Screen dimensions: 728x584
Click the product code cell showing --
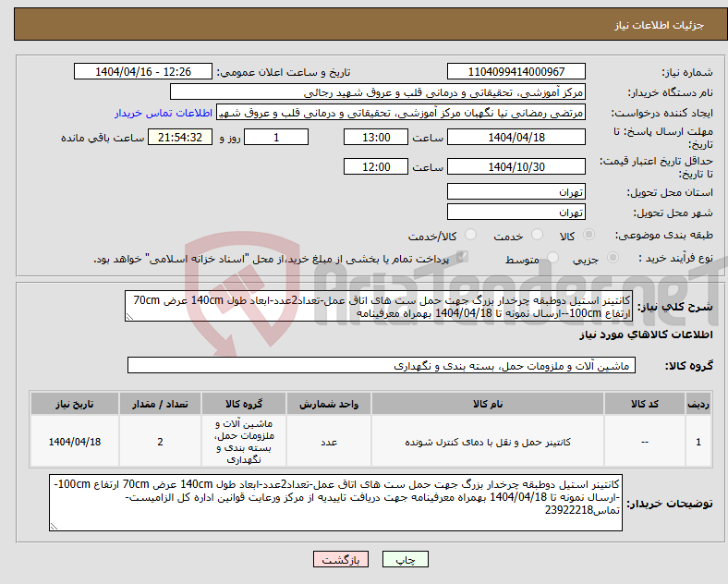tap(645, 442)
